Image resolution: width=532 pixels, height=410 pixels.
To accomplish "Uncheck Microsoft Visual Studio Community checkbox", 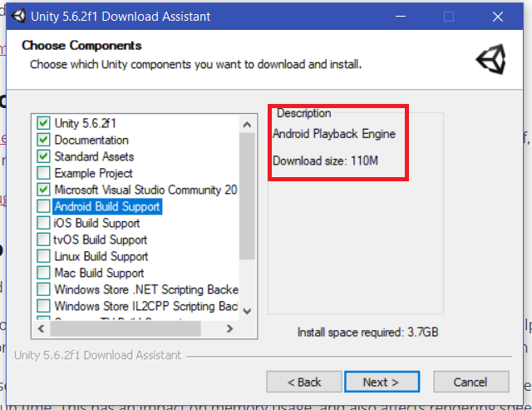I will pos(43,190).
